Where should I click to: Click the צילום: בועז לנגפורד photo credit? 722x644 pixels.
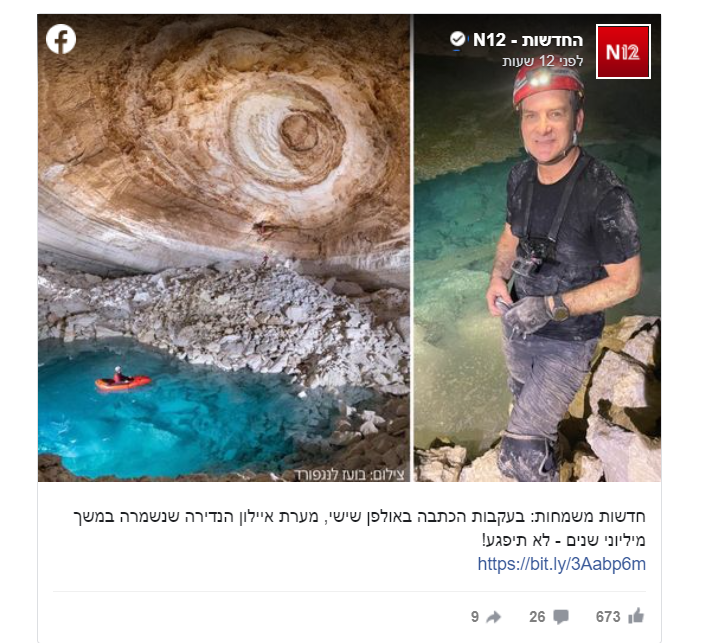pos(349,474)
